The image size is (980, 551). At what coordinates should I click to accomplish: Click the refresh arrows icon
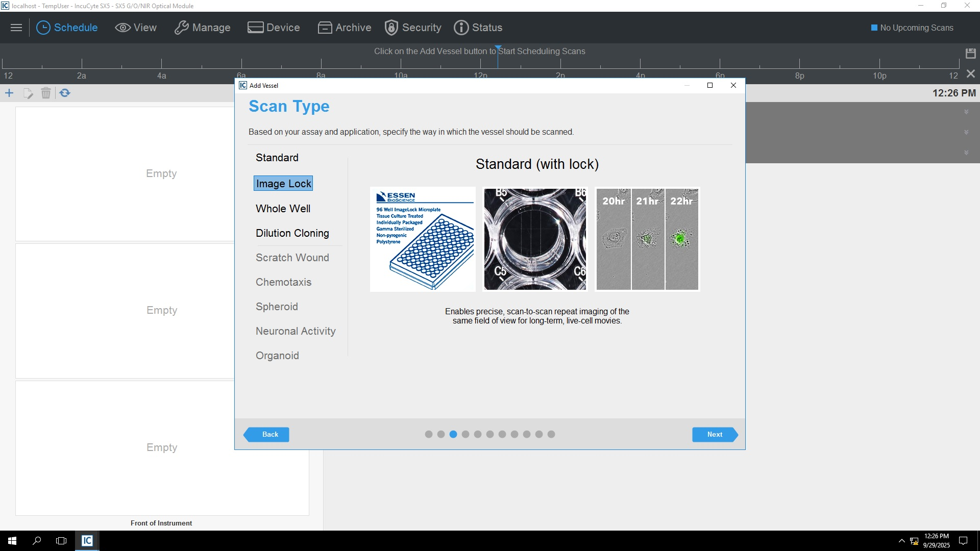click(65, 93)
